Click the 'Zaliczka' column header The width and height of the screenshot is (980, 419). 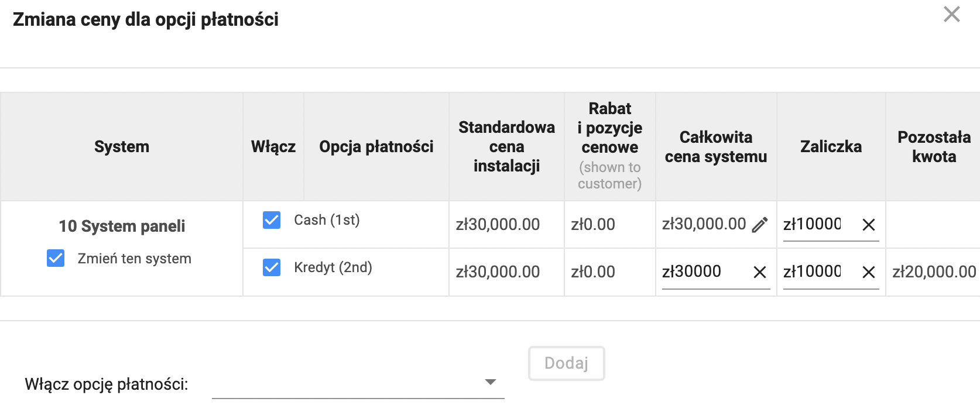click(831, 147)
